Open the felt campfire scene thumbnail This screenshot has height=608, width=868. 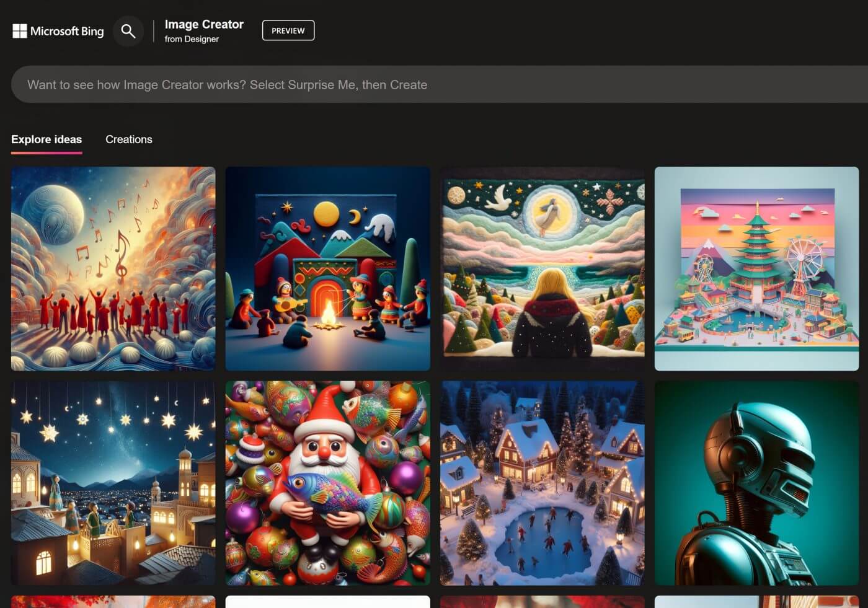(x=327, y=269)
